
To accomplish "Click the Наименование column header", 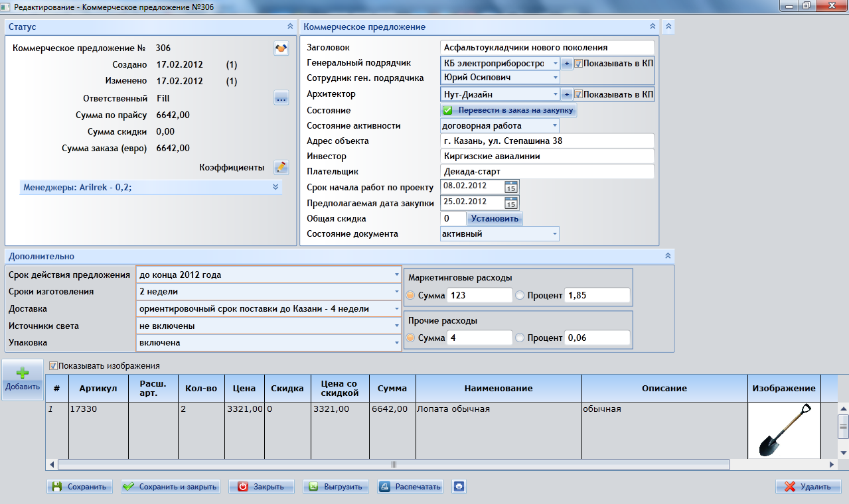I will (498, 388).
